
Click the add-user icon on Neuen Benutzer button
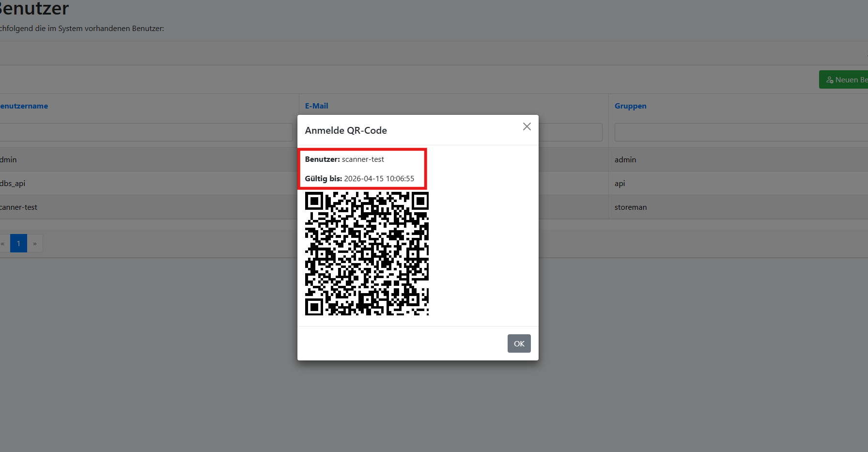830,79
